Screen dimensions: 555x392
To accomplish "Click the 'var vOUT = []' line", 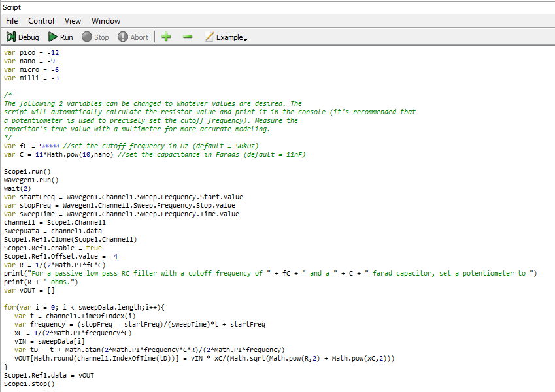I will pyautogui.click(x=29, y=291).
